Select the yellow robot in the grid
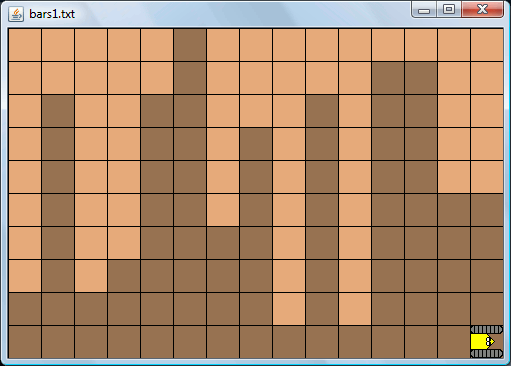The width and height of the screenshot is (511, 366). point(487,342)
